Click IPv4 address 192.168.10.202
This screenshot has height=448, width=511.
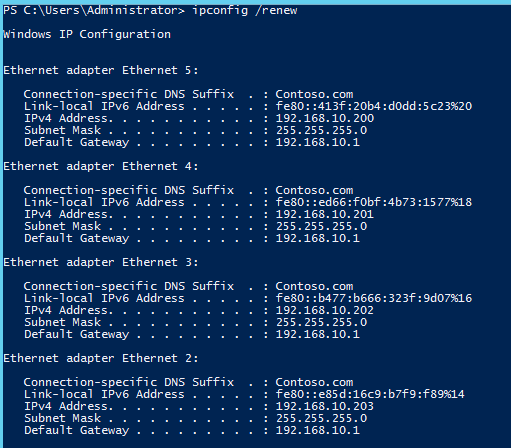[325, 310]
